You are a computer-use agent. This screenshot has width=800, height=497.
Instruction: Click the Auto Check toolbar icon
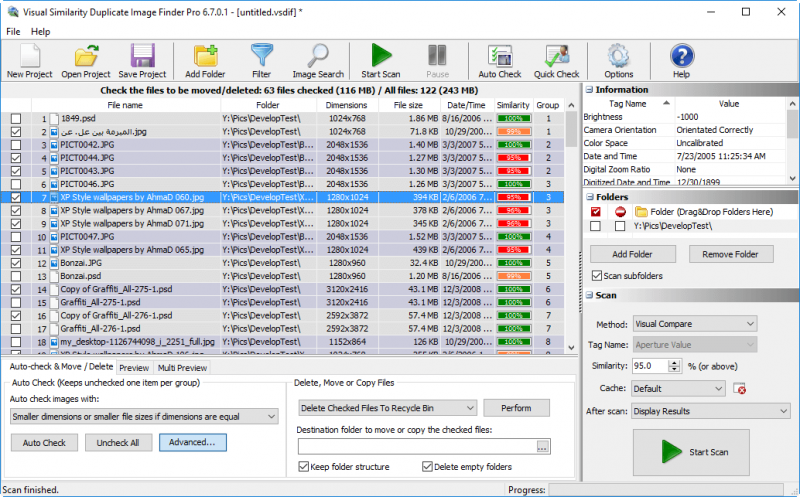(500, 56)
